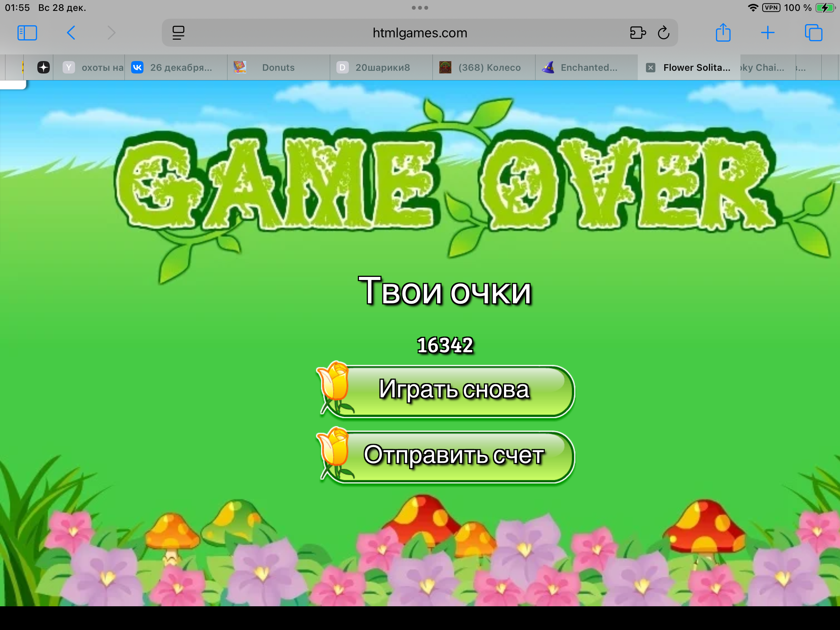The width and height of the screenshot is (840, 630).
Task: Add a new tab with plus icon
Action: (x=768, y=33)
